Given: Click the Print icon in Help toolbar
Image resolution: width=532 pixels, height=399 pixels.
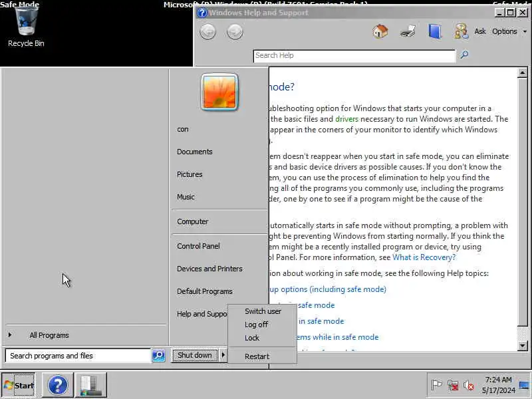Looking at the screenshot, I should (408, 31).
